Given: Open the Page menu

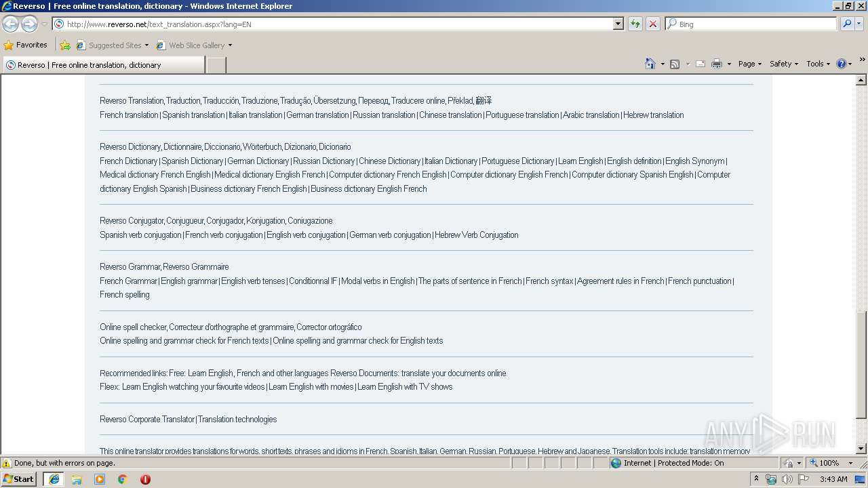Looking at the screenshot, I should coord(750,64).
